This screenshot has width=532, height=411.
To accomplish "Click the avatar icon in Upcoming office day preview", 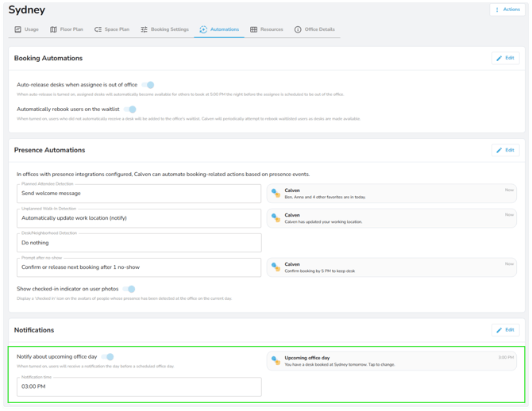I will tap(276, 360).
